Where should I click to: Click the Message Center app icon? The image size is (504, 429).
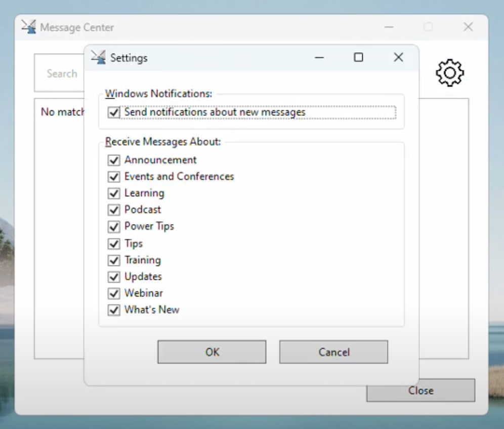click(29, 27)
